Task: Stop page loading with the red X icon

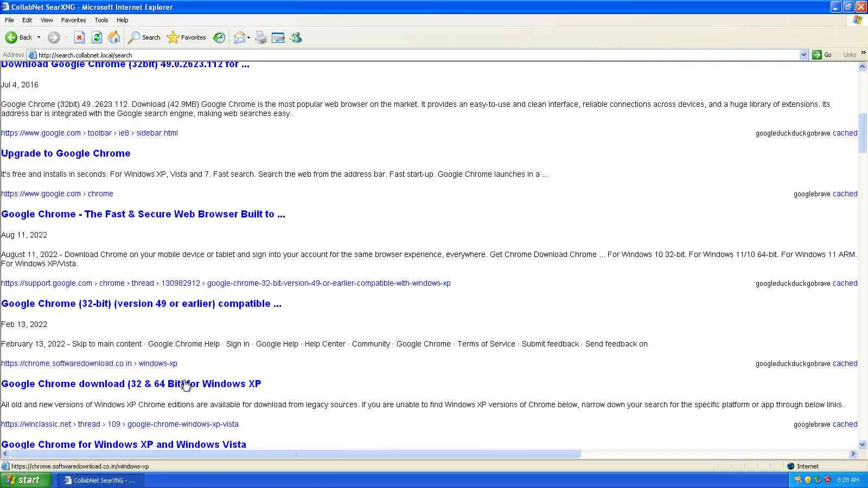Action: (79, 37)
